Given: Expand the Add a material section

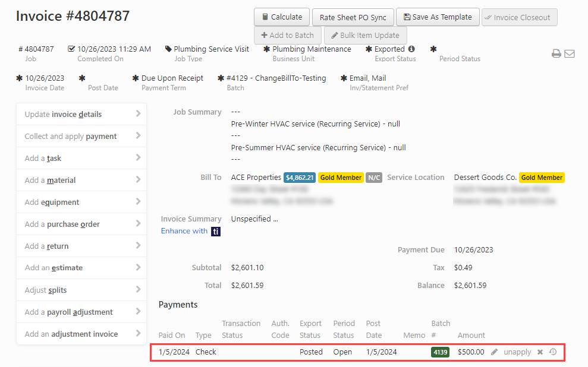Looking at the screenshot, I should click(81, 180).
